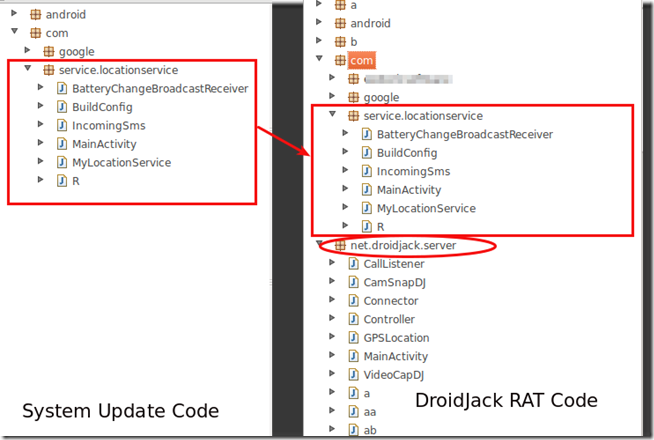Click IncomingSms class icon in System Update tree

pyautogui.click(x=62, y=126)
